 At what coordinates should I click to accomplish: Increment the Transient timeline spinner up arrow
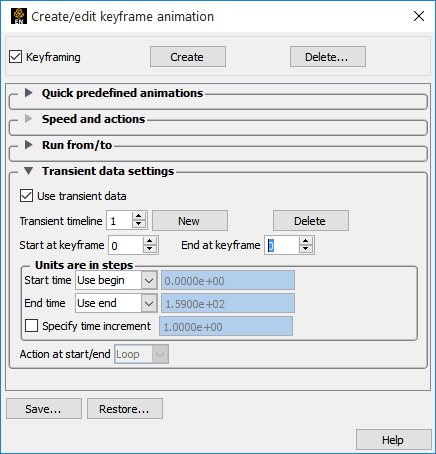coord(139,216)
